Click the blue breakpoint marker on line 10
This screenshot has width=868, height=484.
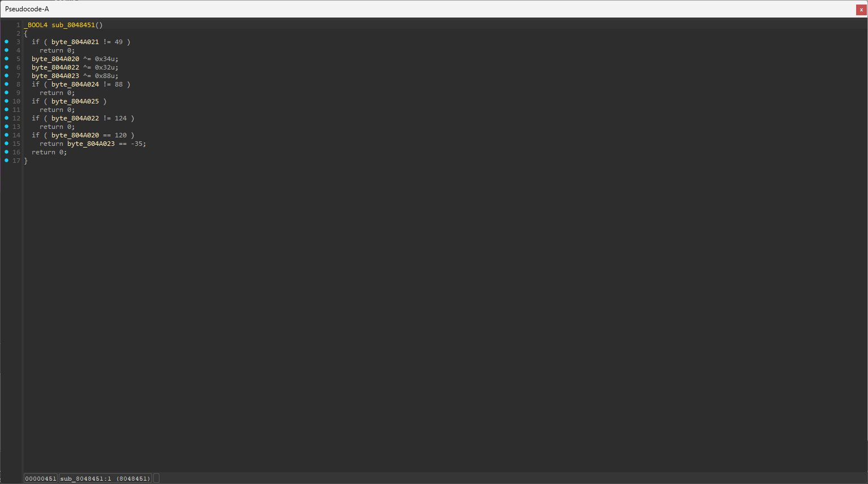click(7, 101)
